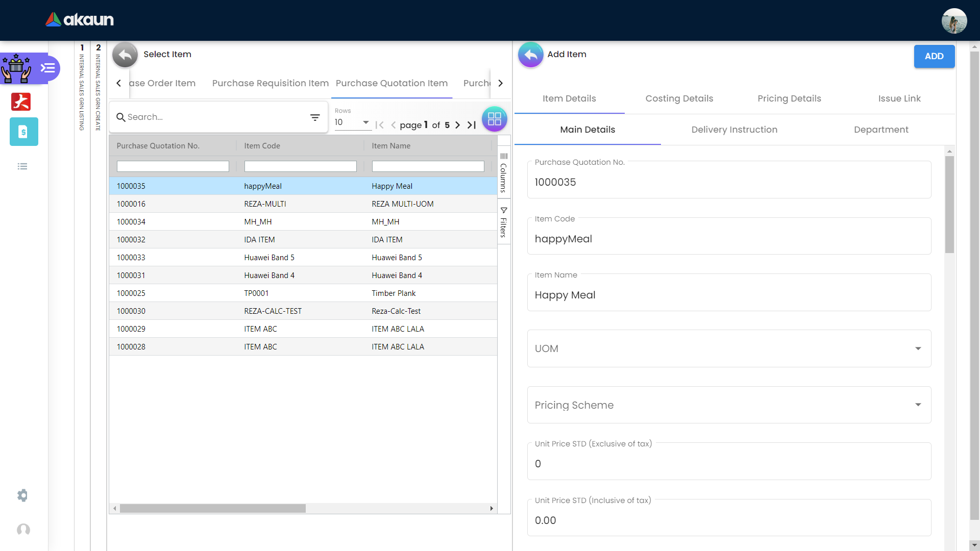Click the search filter lines icon

(315, 117)
